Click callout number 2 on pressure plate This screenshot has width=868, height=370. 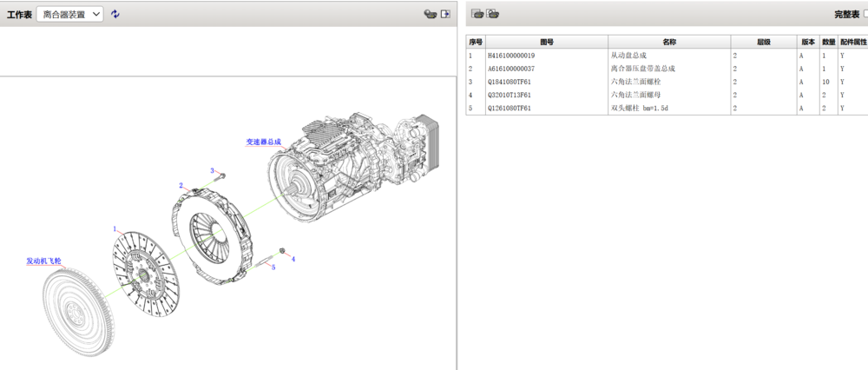point(181,185)
